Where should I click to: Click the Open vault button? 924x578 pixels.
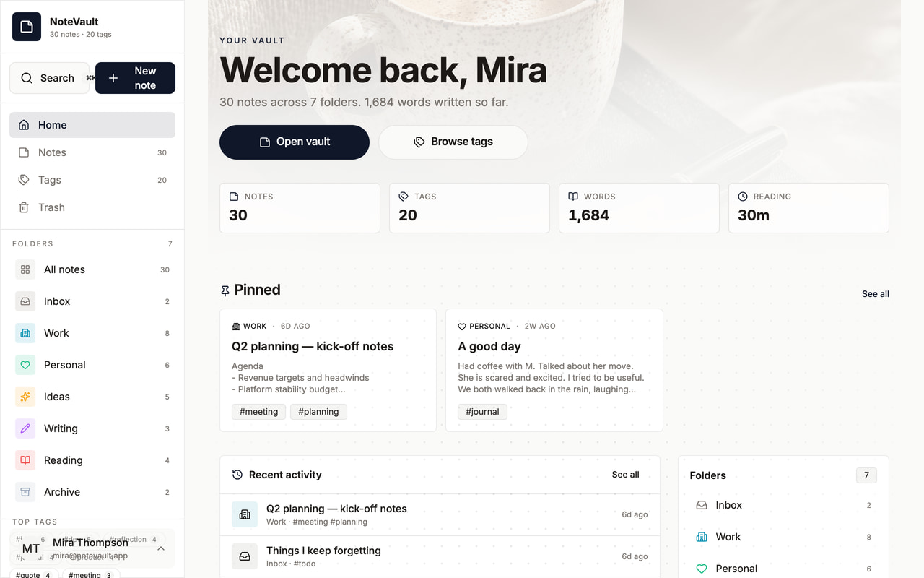[x=295, y=142]
